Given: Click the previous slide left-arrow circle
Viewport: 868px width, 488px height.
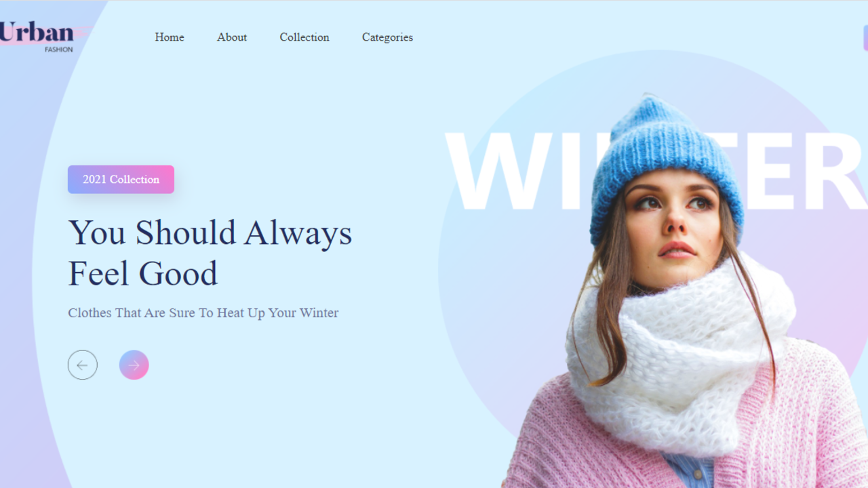Looking at the screenshot, I should 83,365.
